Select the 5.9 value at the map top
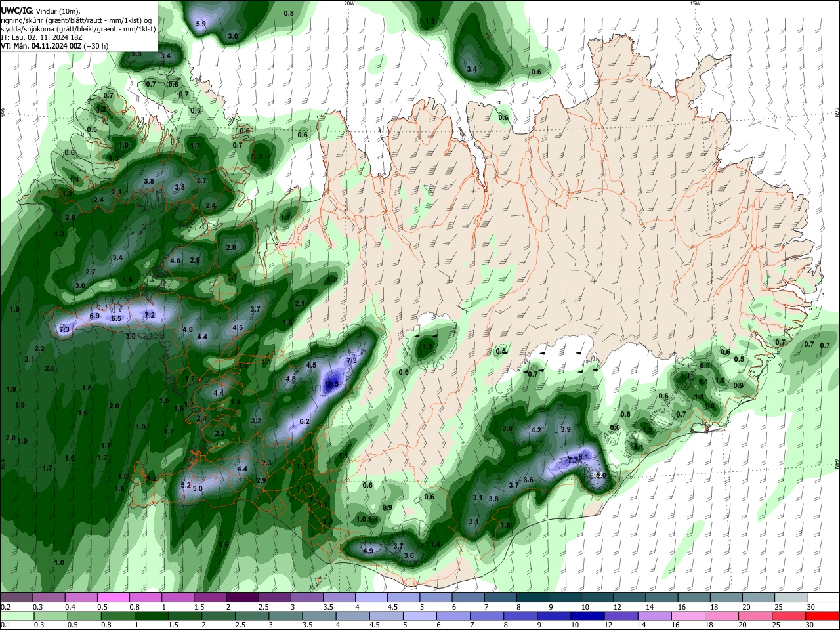The height and width of the screenshot is (630, 840). [x=201, y=24]
